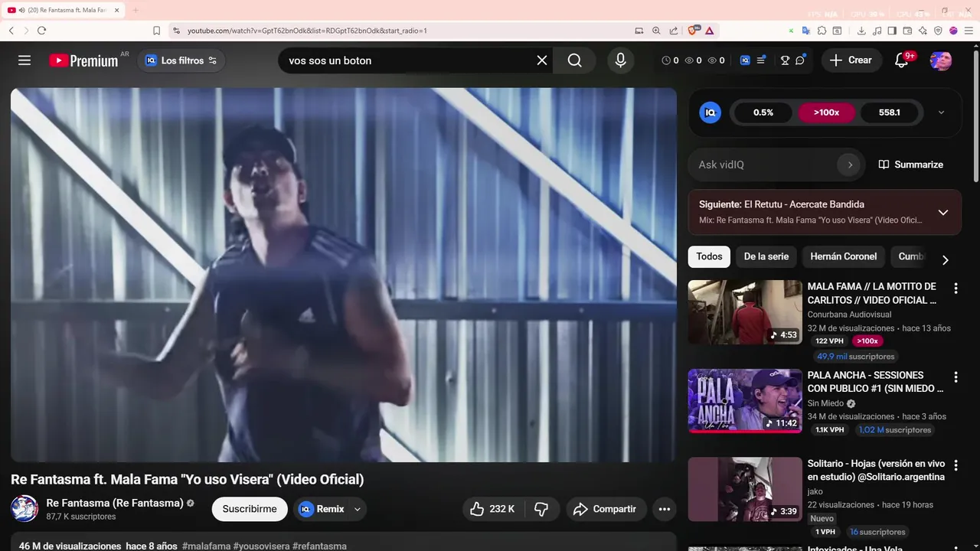Click the YouTube URL address bar
Screen dimensions: 980x551
point(307,31)
